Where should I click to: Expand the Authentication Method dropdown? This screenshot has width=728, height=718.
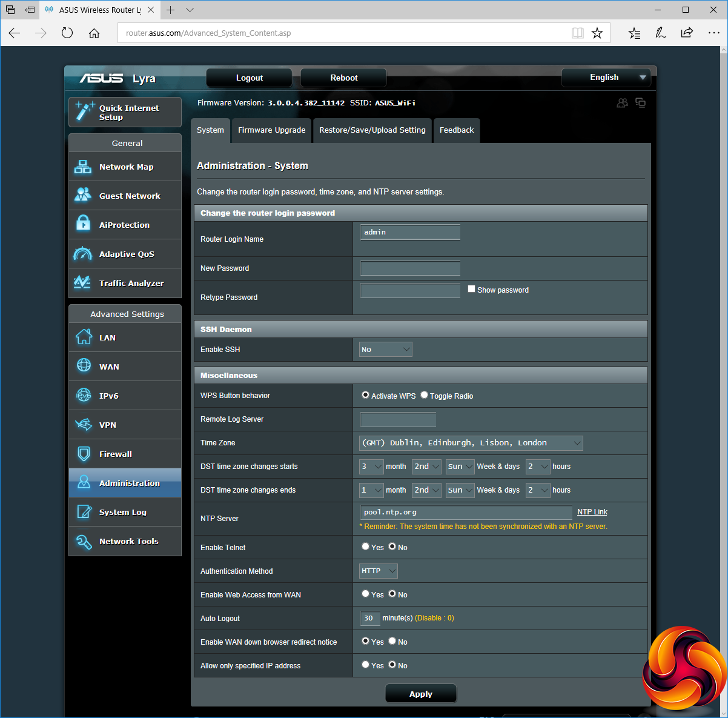379,571
